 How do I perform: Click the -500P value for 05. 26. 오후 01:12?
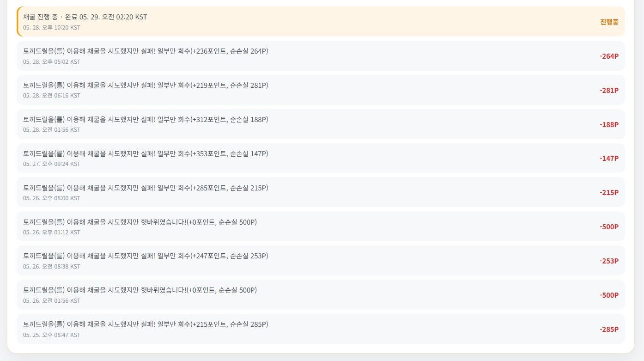pyautogui.click(x=609, y=226)
